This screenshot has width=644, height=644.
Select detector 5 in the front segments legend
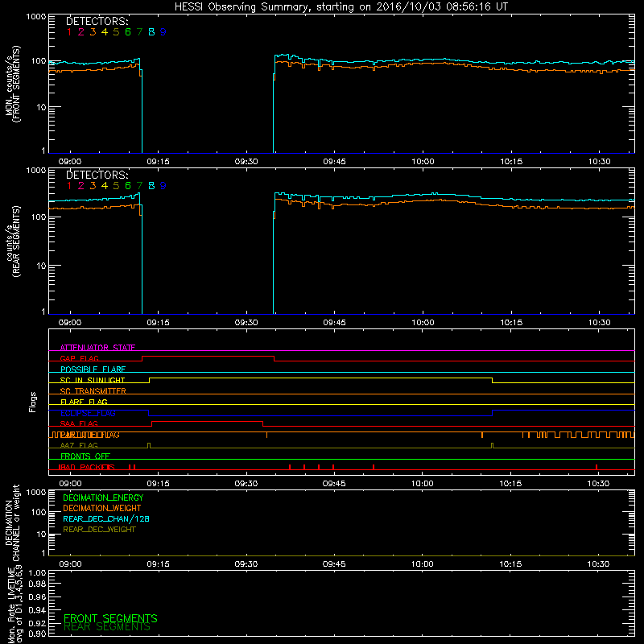click(116, 32)
